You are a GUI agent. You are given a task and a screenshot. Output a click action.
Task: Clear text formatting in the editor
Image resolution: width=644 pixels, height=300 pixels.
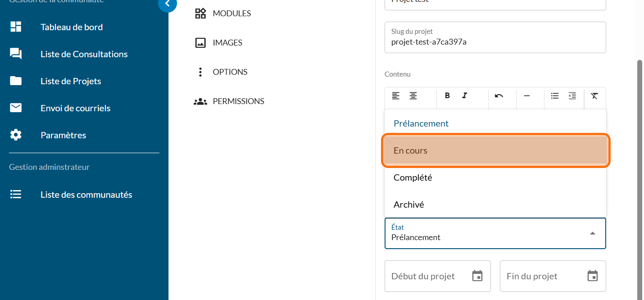(594, 95)
